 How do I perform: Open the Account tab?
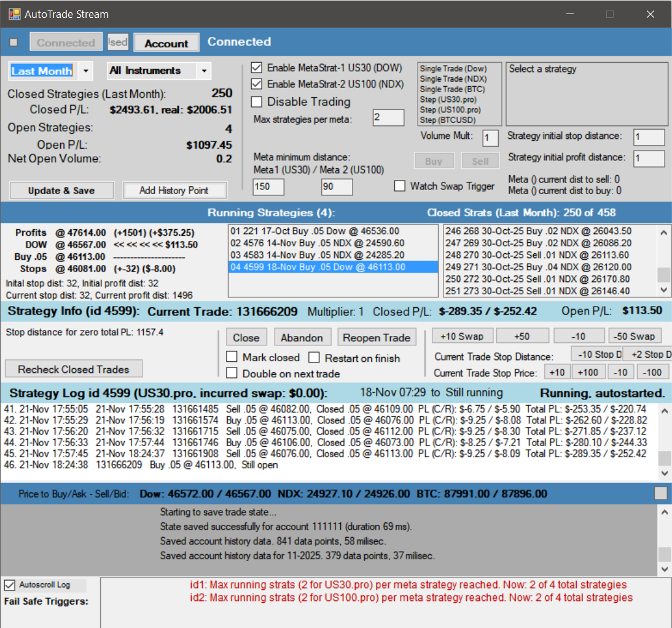tap(166, 43)
